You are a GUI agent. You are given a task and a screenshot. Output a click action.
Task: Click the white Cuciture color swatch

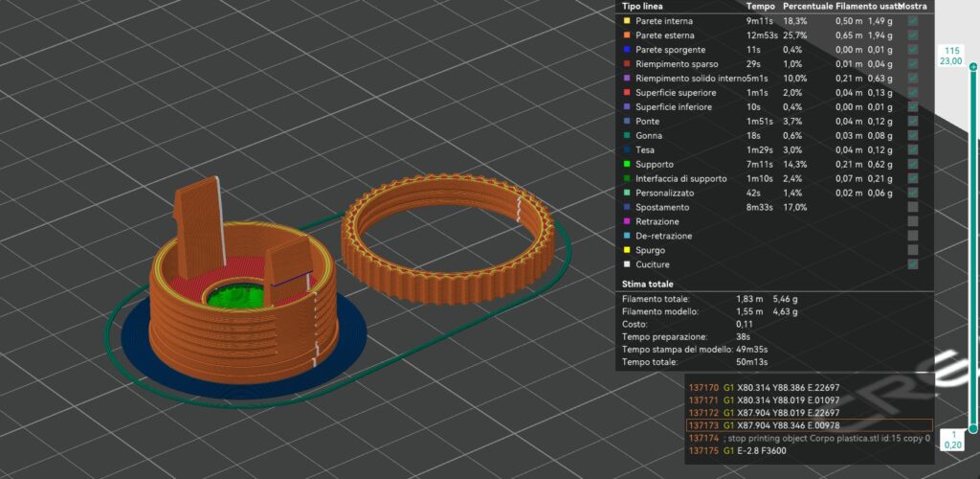point(627,264)
